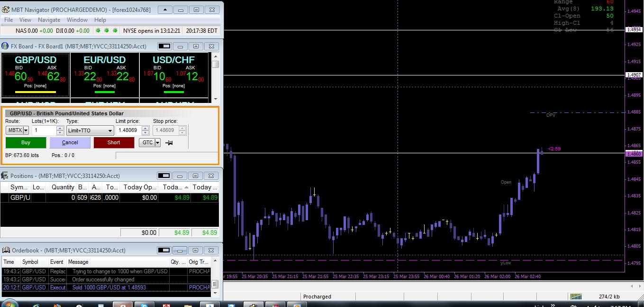Toggle the Orderbook window docking bar button
Viewport: 644px width, 307px height.
(x=164, y=250)
